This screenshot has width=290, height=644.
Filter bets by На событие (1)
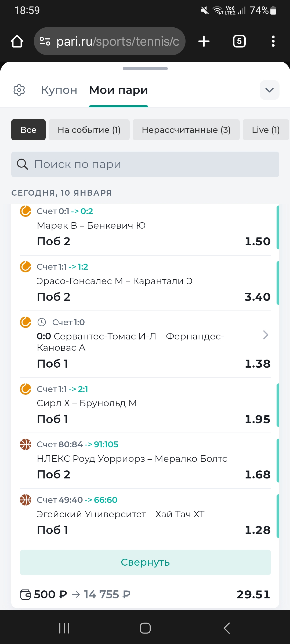pyautogui.click(x=89, y=130)
